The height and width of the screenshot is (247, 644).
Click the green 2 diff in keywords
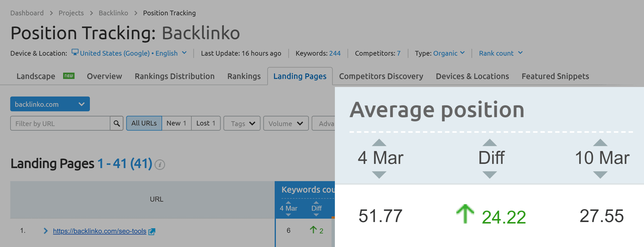tap(321, 231)
